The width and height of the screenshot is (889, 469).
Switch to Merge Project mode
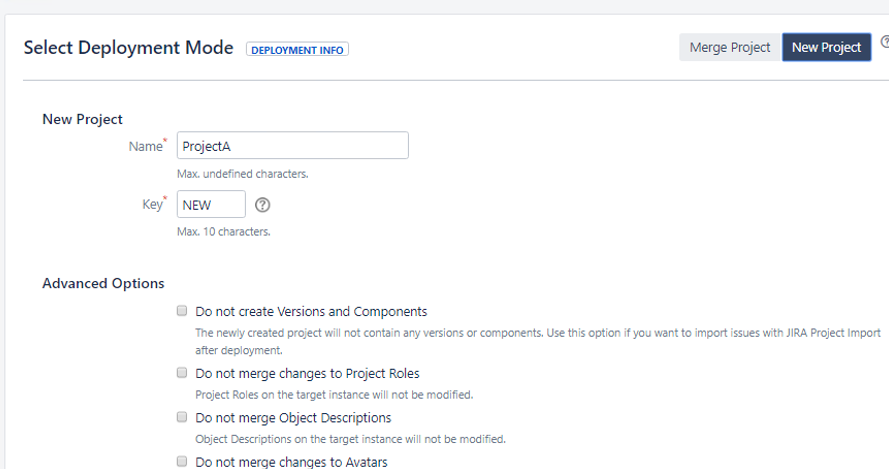[730, 47]
